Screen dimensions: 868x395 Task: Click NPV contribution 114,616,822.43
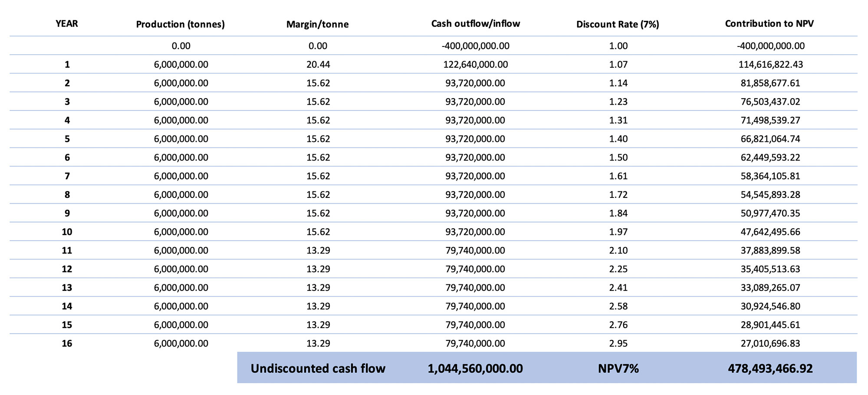(x=771, y=64)
